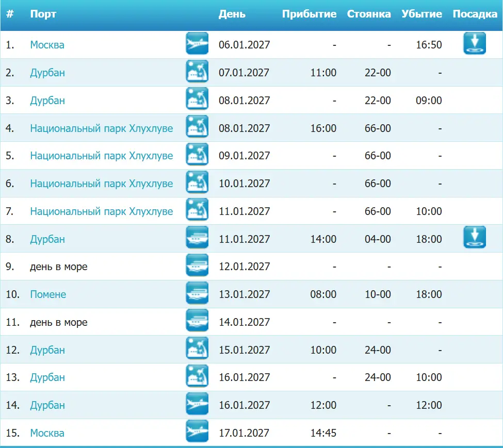Open the Дурбан link in row 14
Screen dimensions: 503x448
47,405
